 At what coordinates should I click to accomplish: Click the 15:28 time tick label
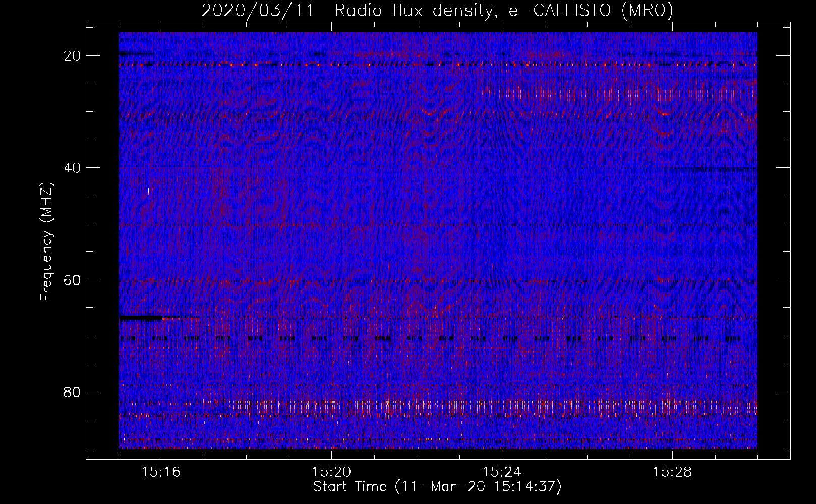pos(672,472)
